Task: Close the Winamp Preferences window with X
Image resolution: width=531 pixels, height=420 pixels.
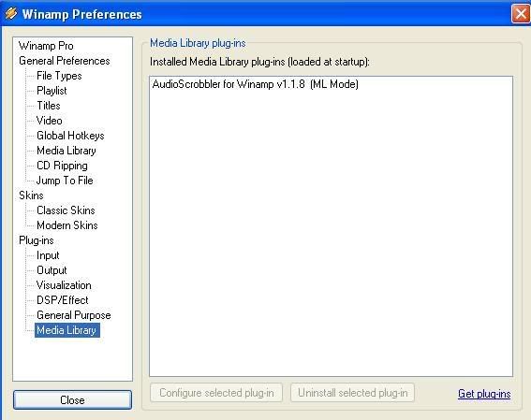Action: pyautogui.click(x=520, y=13)
